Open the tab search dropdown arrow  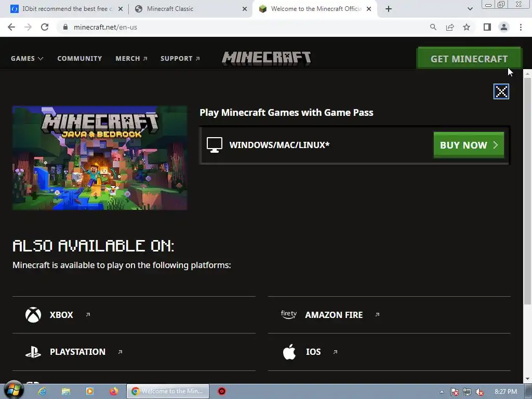pyautogui.click(x=470, y=9)
